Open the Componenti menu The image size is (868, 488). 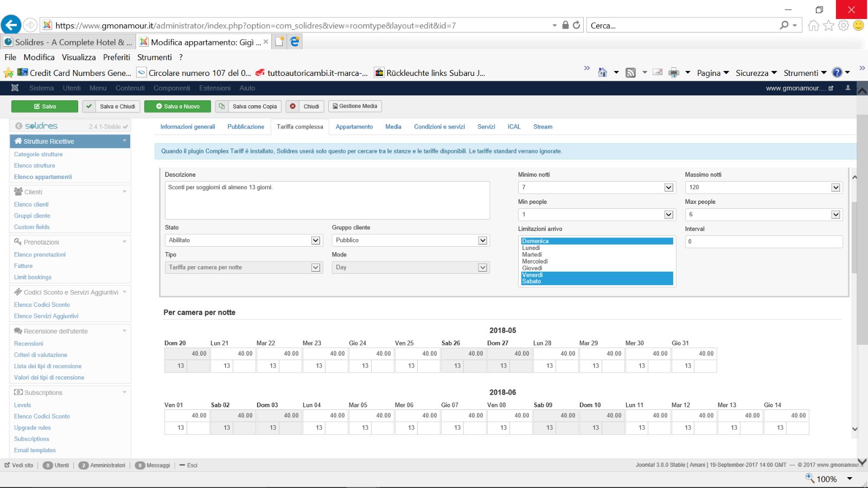[171, 88]
